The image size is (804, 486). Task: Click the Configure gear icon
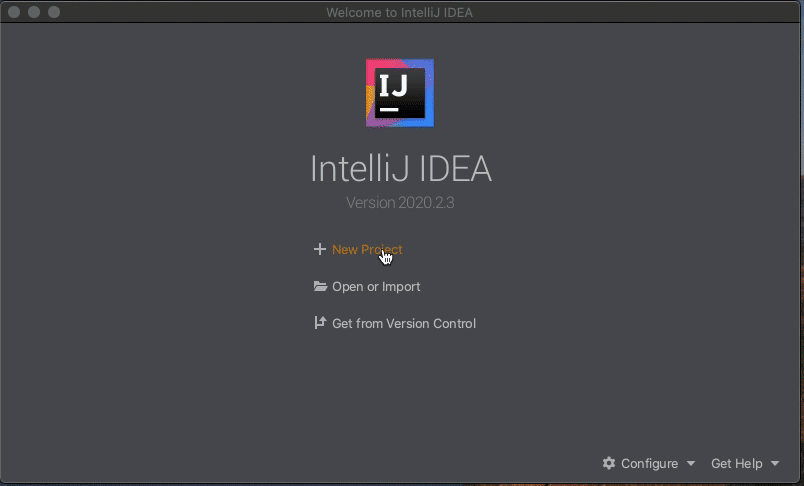point(609,463)
